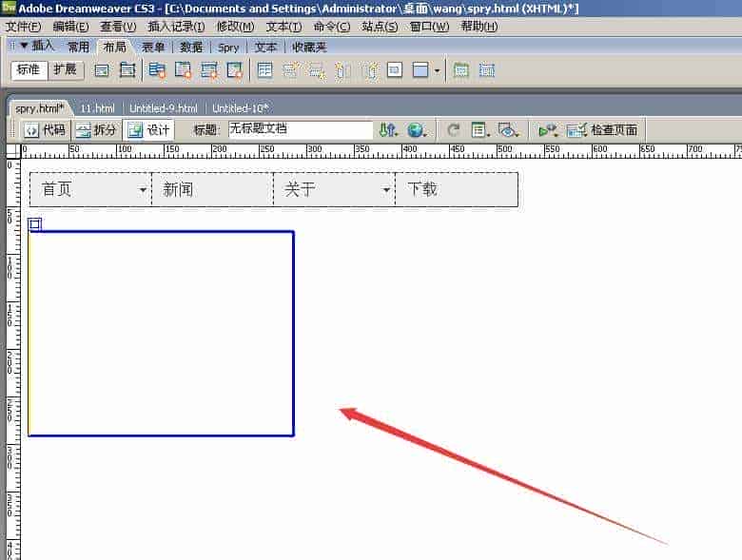Open the Frames dropdown arrow
Viewport: 742px width, 560px height.
(x=437, y=71)
